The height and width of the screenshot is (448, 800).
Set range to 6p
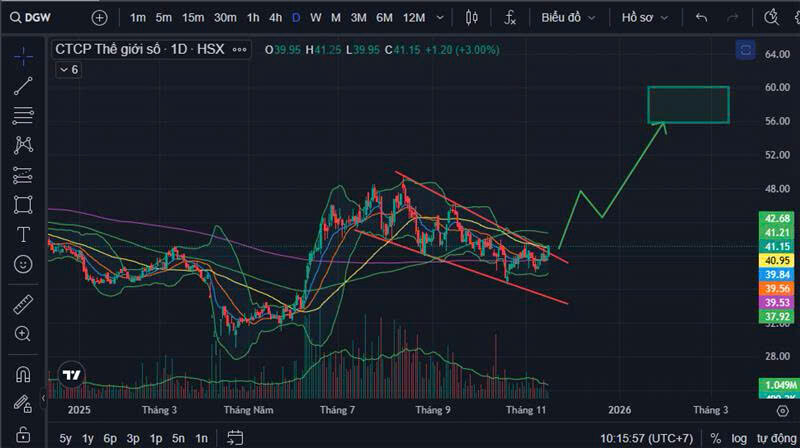pyautogui.click(x=110, y=438)
